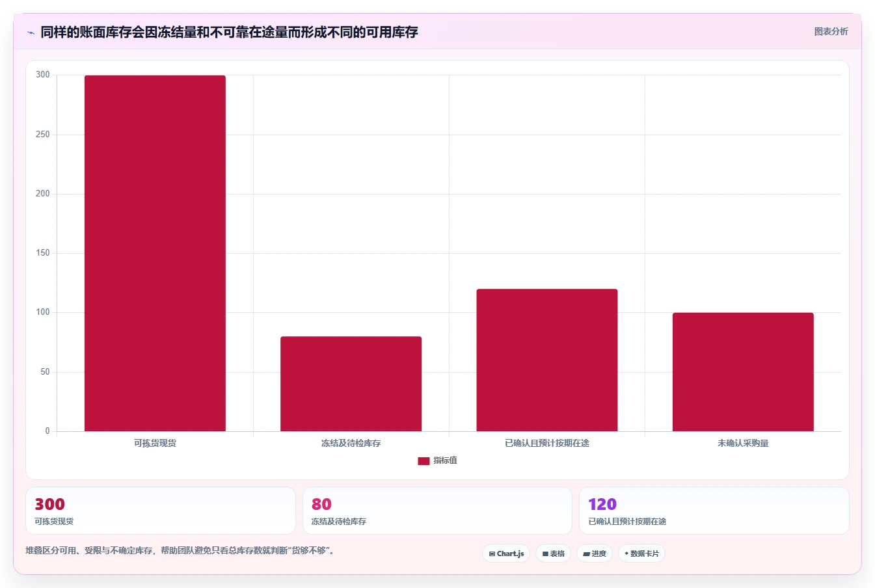Click the y-axis value 150

43,253
